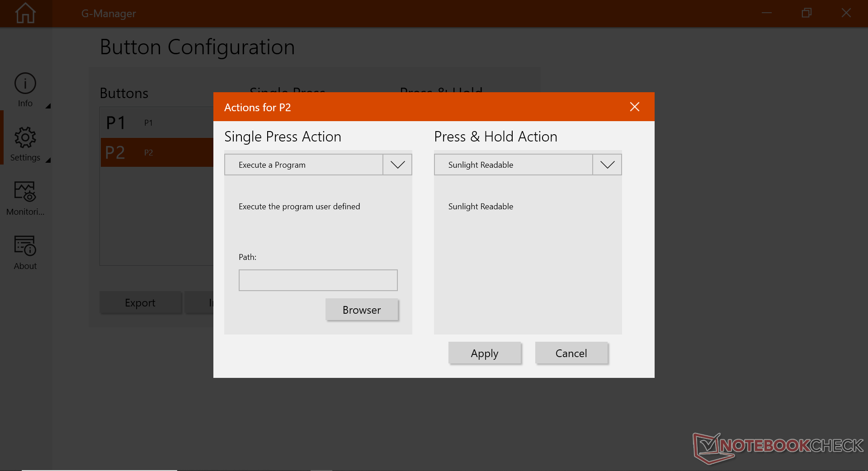Click the Path input field

coord(318,280)
